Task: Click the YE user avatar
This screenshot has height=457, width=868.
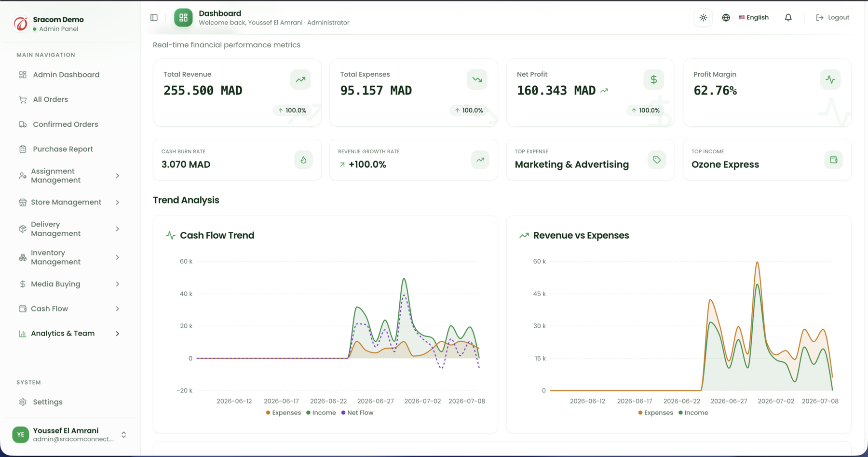Action: (x=21, y=435)
